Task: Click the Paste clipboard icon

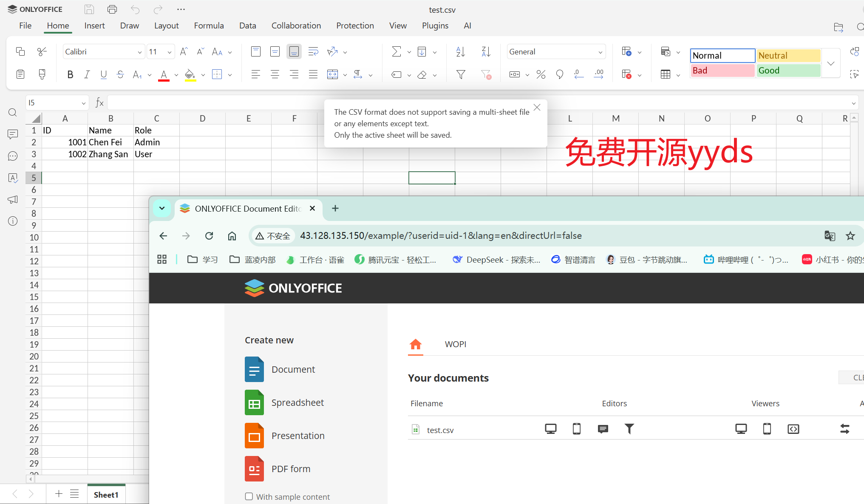Action: pyautogui.click(x=20, y=74)
